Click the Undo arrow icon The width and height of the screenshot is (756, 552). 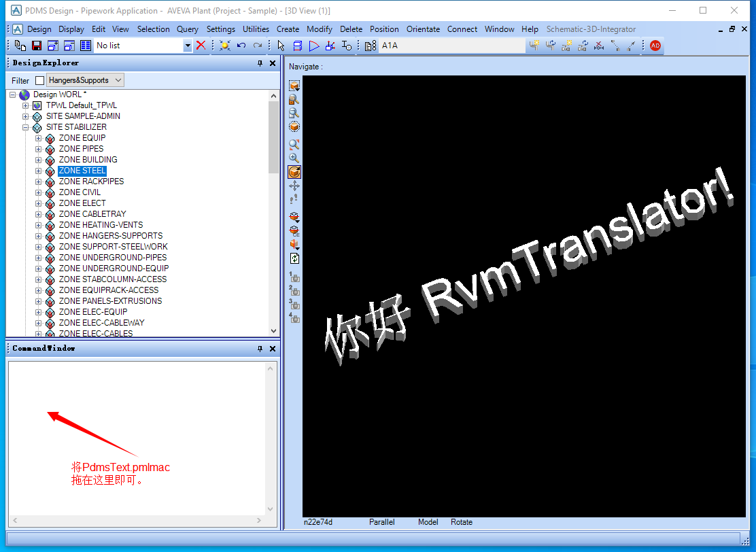tap(241, 46)
